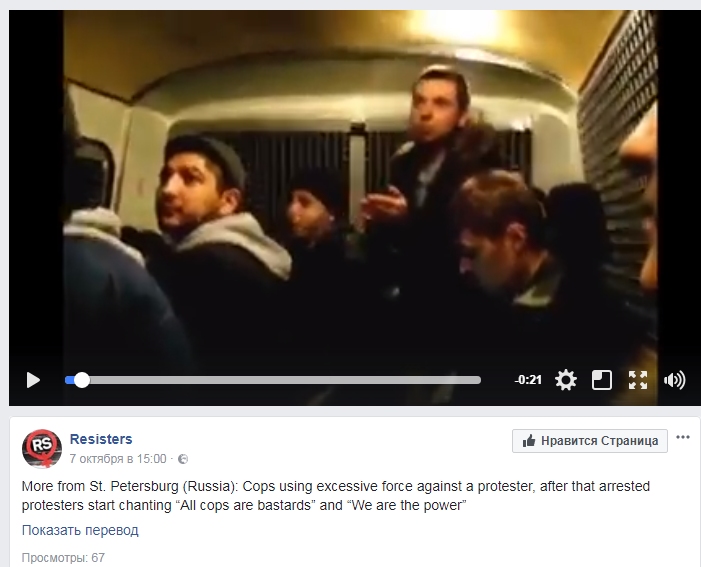Open the Resisters page name link

pyautogui.click(x=101, y=439)
